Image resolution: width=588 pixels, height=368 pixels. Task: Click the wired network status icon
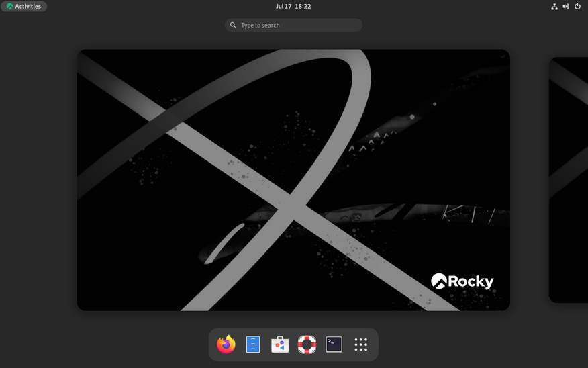[554, 7]
